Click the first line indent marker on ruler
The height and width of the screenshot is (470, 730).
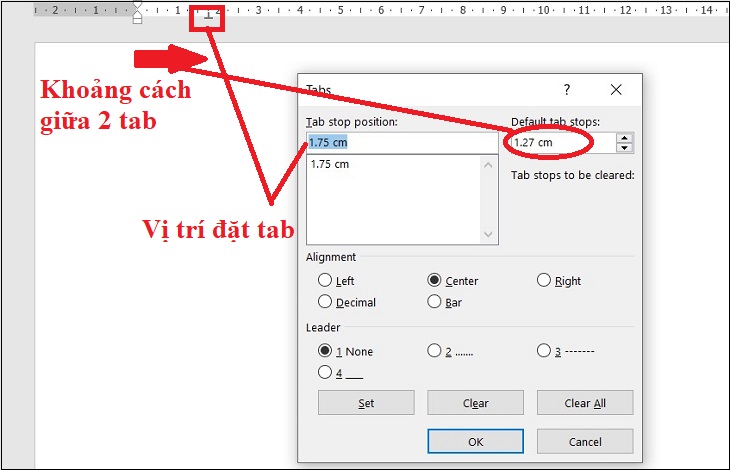[137, 6]
